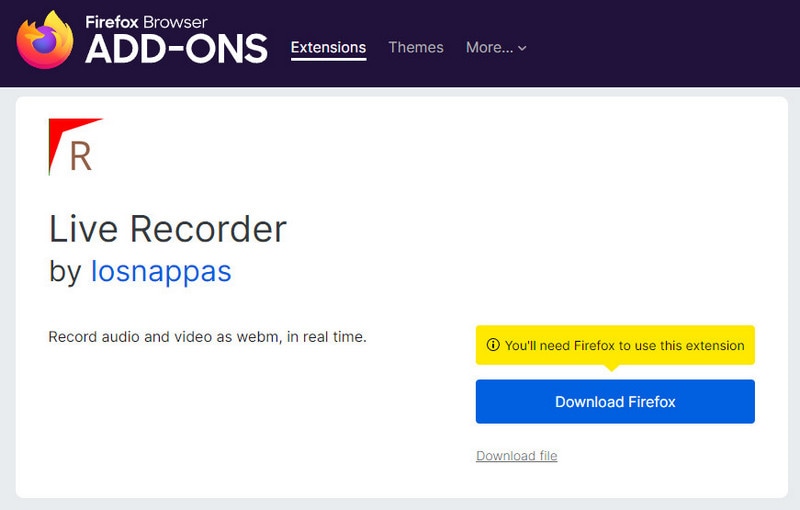
Task: Click the Live Recorder heading text
Action: tap(168, 229)
